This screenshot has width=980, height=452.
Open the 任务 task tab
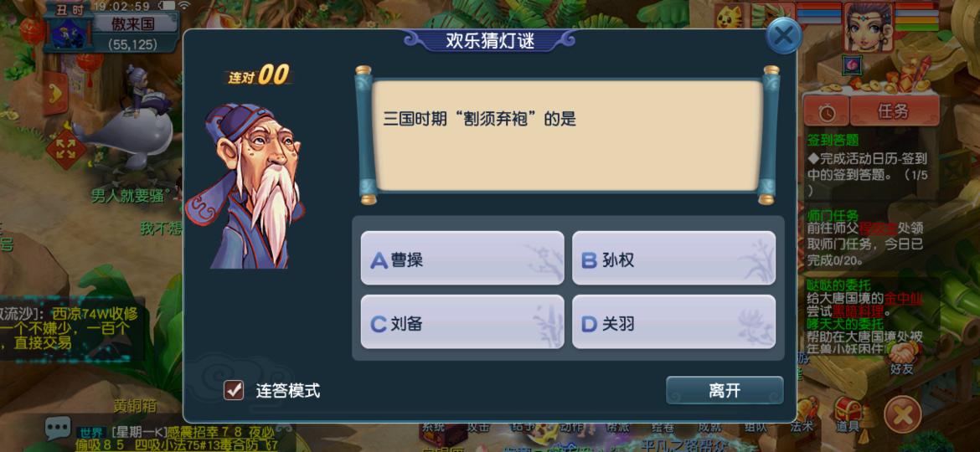pos(894,111)
